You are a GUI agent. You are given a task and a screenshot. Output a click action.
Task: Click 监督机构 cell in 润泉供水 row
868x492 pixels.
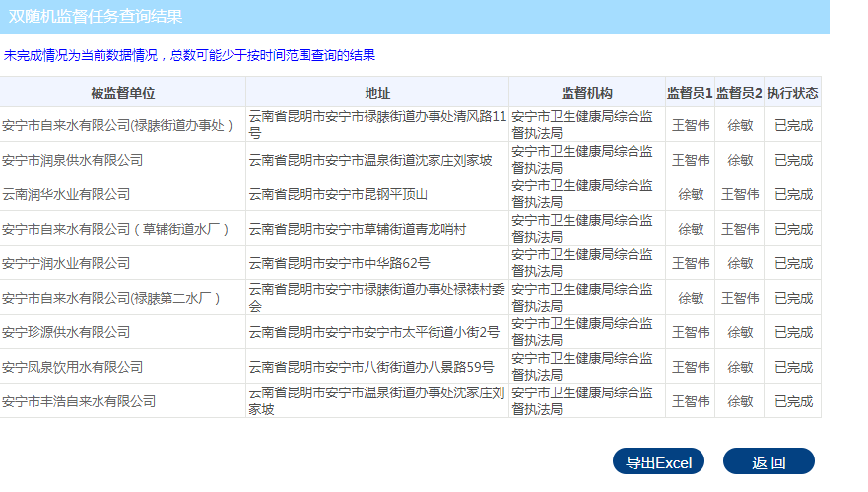point(587,160)
